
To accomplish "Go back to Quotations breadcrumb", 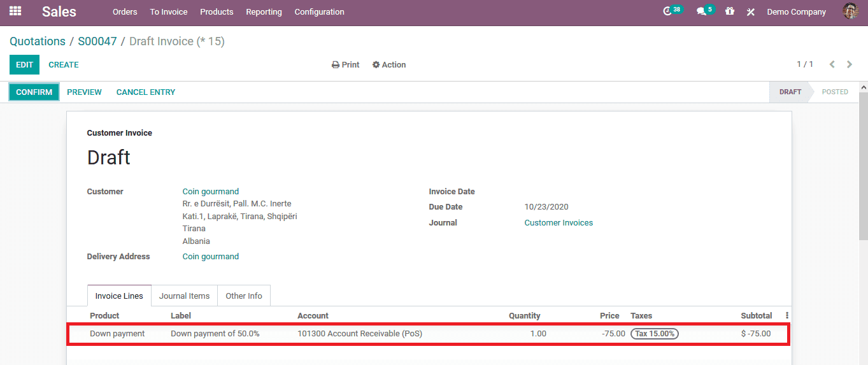I will (38, 41).
